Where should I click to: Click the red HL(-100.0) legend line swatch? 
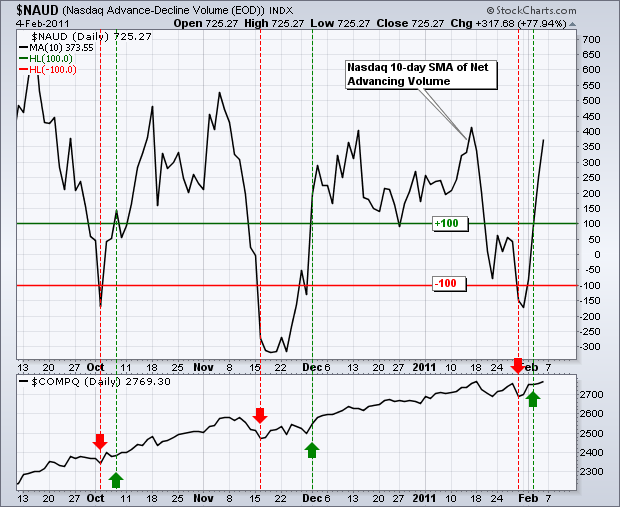(x=23, y=70)
